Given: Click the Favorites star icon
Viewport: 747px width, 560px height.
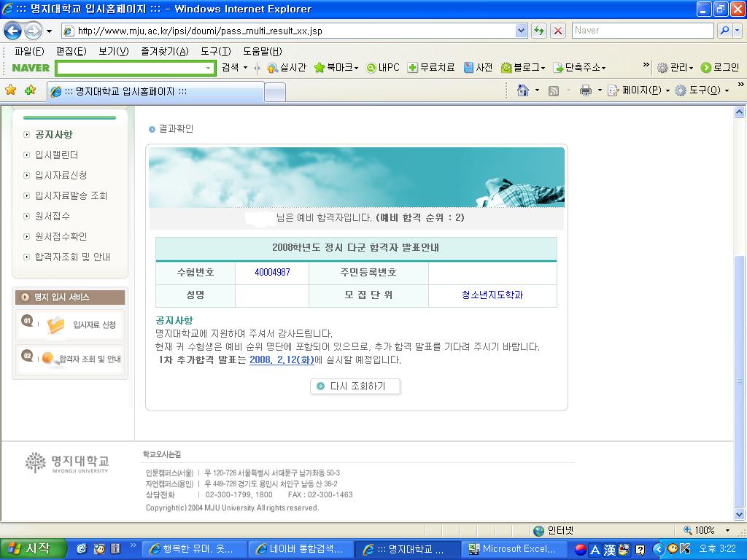Looking at the screenshot, I should click(x=10, y=90).
